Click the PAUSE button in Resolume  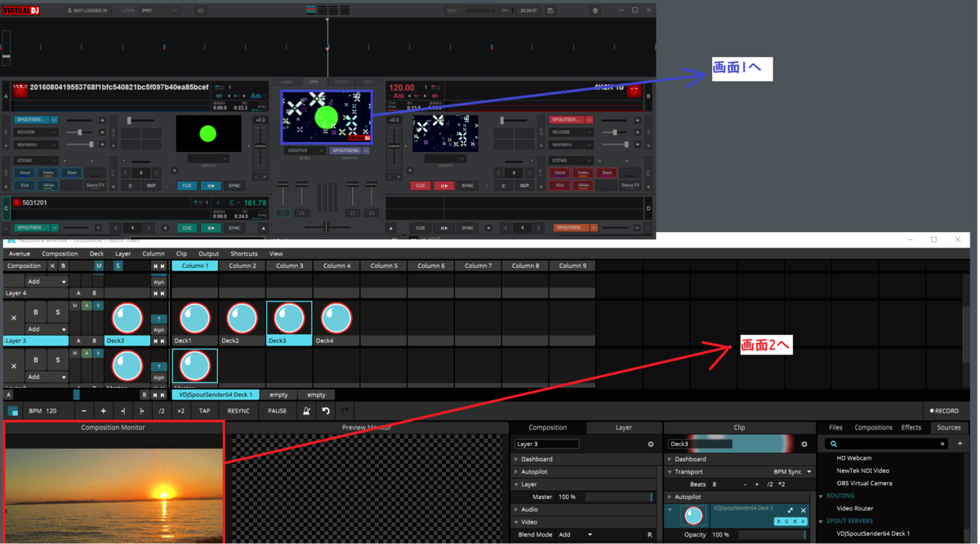pos(278,411)
